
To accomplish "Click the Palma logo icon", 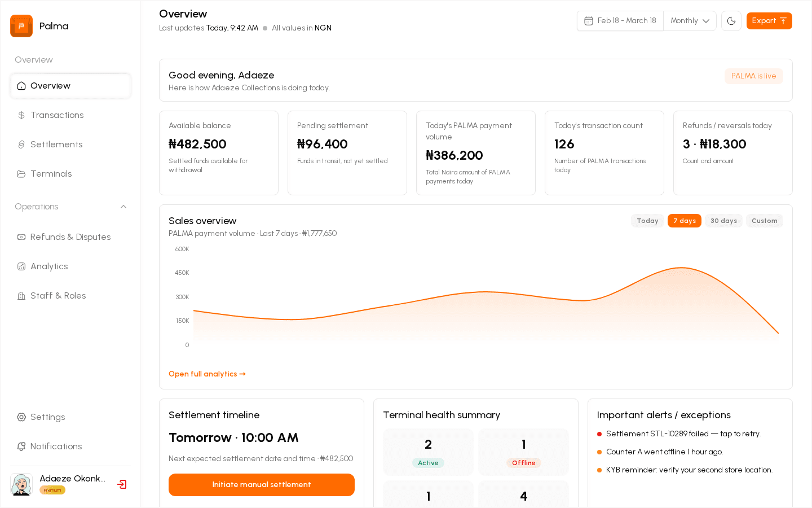I will tap(21, 26).
